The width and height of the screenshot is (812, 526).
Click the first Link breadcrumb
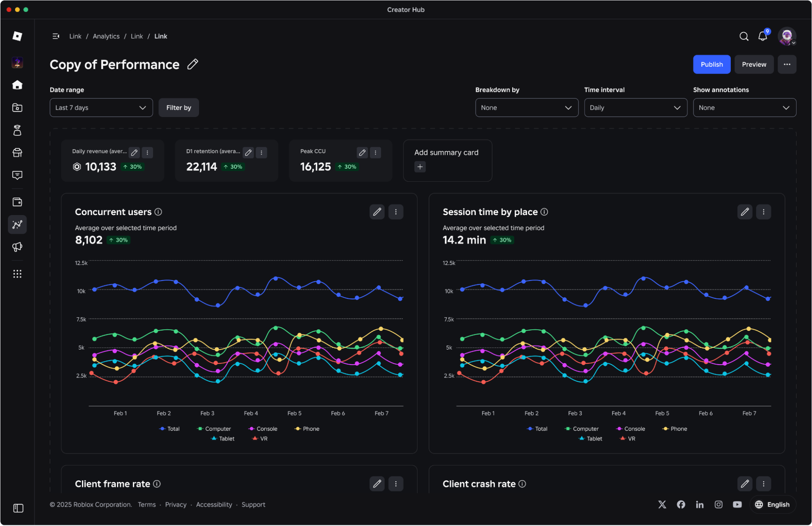(75, 36)
